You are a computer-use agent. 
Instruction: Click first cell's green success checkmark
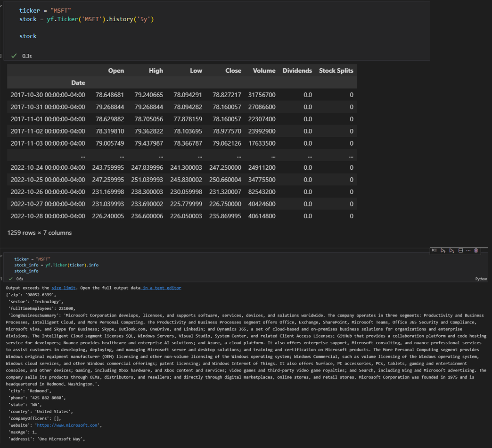click(x=14, y=56)
